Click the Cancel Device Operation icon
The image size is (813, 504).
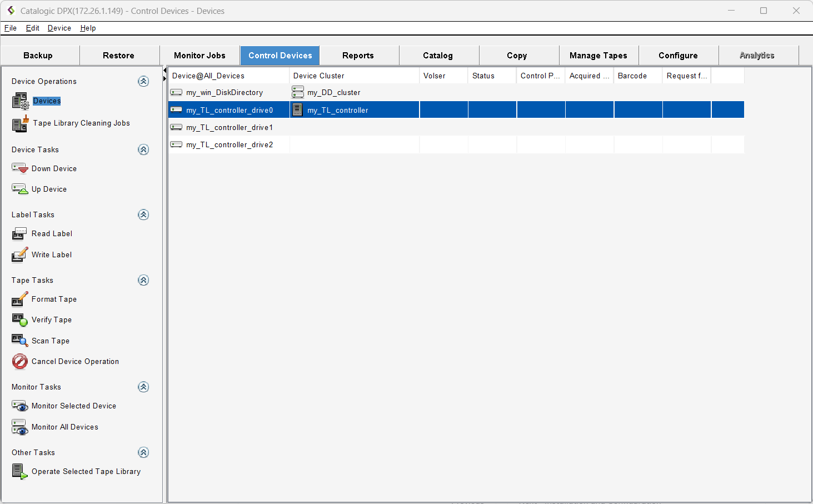click(19, 362)
